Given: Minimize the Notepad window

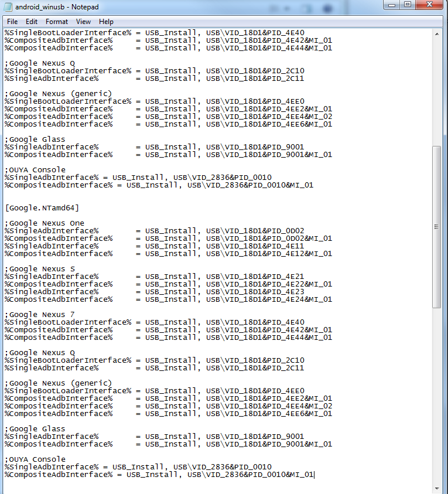Looking at the screenshot, I should (391, 5).
